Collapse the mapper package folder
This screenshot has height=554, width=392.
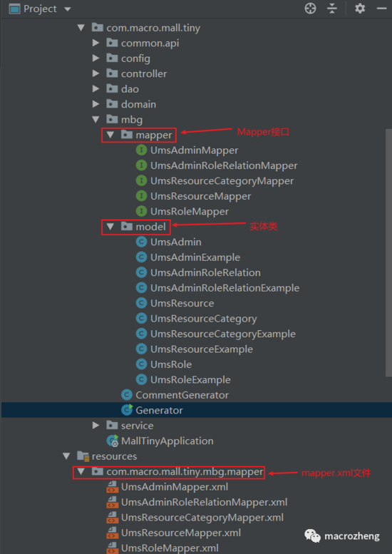coord(110,135)
